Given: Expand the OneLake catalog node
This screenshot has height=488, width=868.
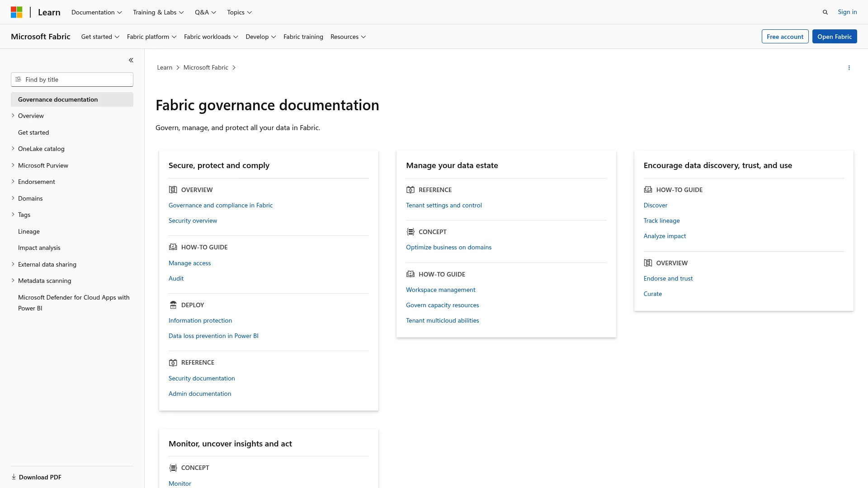Looking at the screenshot, I should coord(13,149).
